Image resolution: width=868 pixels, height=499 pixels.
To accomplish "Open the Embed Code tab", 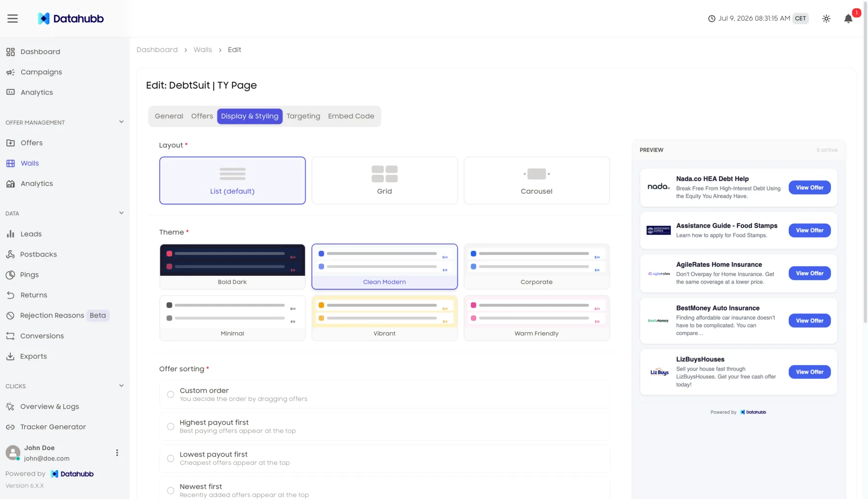I will [351, 116].
